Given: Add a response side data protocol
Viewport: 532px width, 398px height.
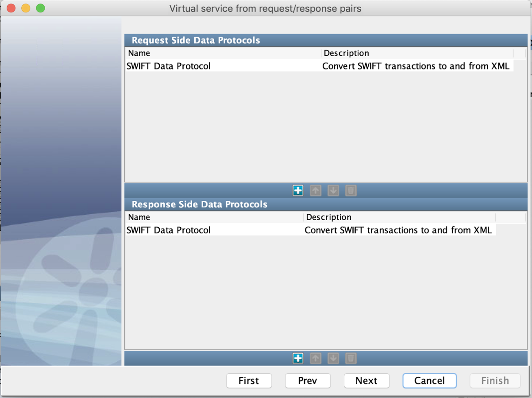Looking at the screenshot, I should (298, 358).
